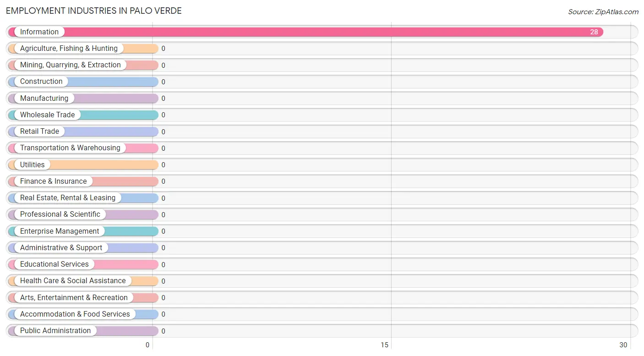Screen dimensions: 644x356
Task: Click the Source: ZipAtlas.com text
Action: click(603, 12)
